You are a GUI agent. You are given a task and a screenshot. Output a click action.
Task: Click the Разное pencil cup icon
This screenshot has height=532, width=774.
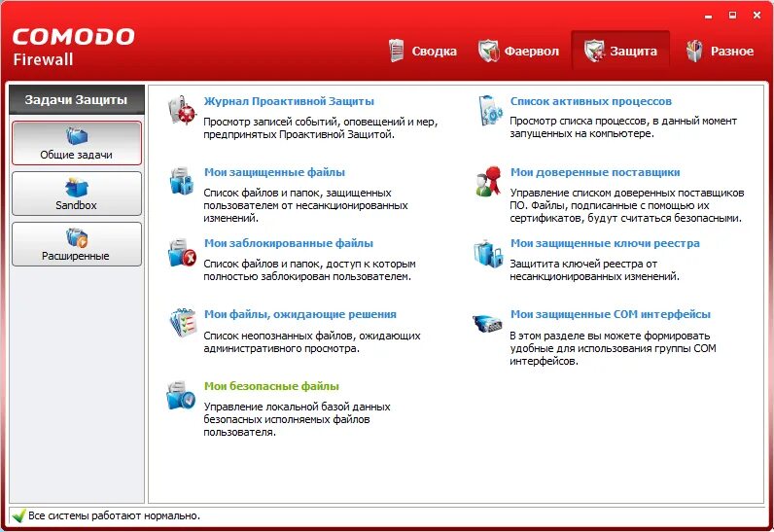pos(694,51)
